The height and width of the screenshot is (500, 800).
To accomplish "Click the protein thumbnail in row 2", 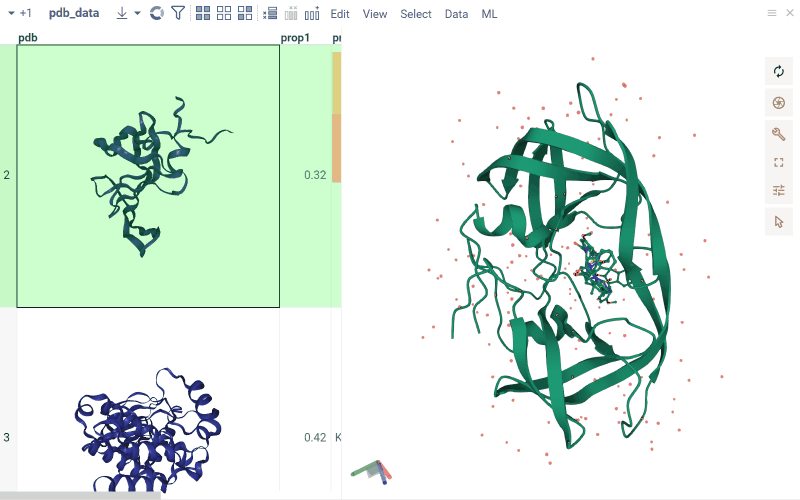I will coord(148,176).
